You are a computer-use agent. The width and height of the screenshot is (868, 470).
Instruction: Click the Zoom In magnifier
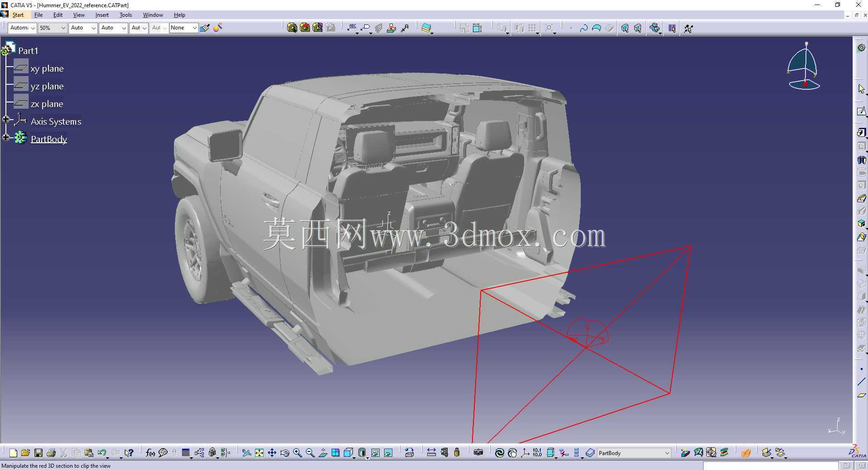[x=297, y=453]
